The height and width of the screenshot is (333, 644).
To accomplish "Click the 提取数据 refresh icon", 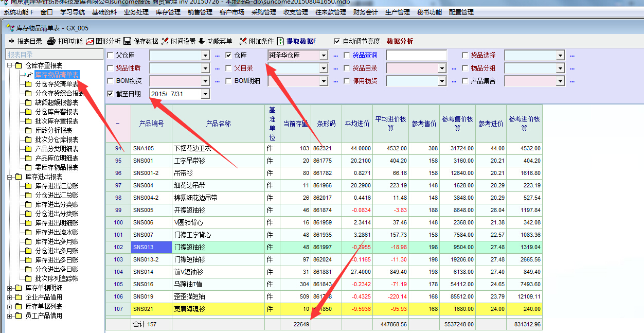I will tap(281, 41).
